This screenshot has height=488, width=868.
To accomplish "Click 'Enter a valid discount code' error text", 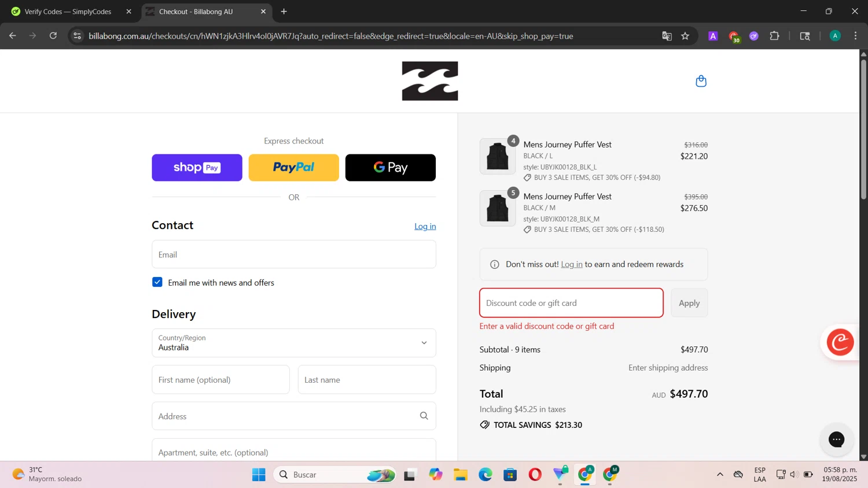I will [547, 326].
